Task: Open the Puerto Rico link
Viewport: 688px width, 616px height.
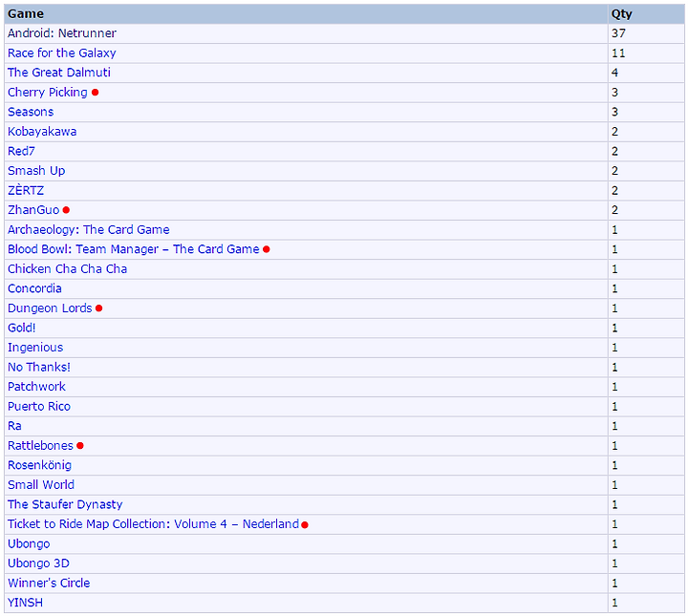Action: 39,407
